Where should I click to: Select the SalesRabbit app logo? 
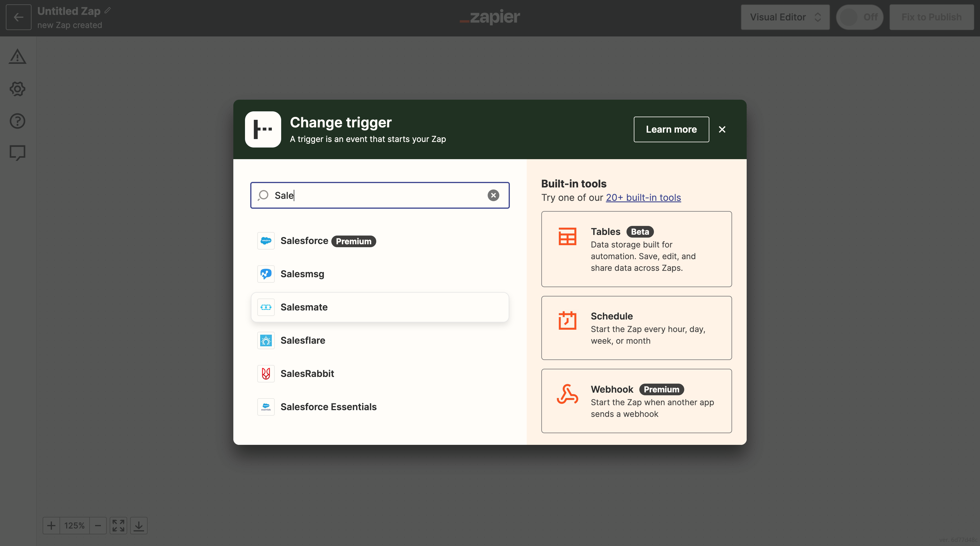coord(266,373)
